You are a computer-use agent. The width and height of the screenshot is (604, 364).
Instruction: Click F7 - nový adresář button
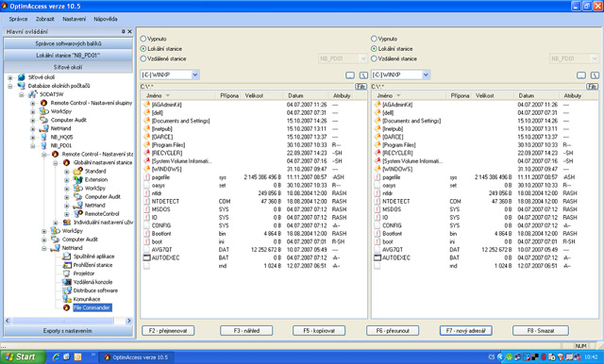point(465,331)
